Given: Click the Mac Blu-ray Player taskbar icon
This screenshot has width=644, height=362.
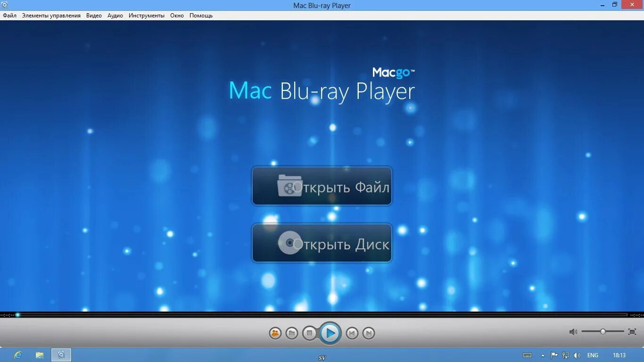Looking at the screenshot, I should 61,355.
